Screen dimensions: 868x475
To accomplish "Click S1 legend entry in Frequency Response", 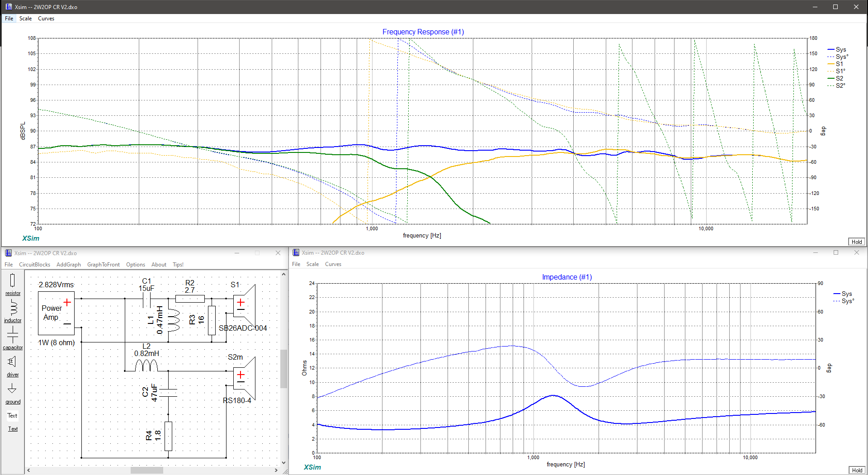I will [x=835, y=64].
